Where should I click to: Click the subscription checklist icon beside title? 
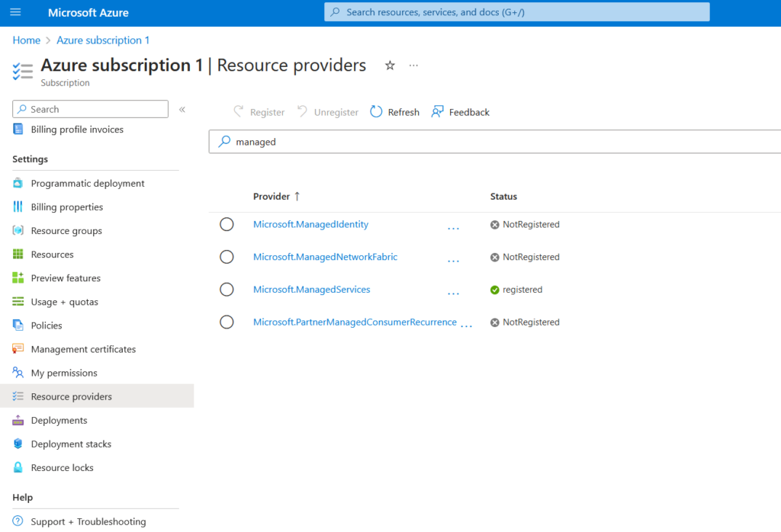coord(22,72)
